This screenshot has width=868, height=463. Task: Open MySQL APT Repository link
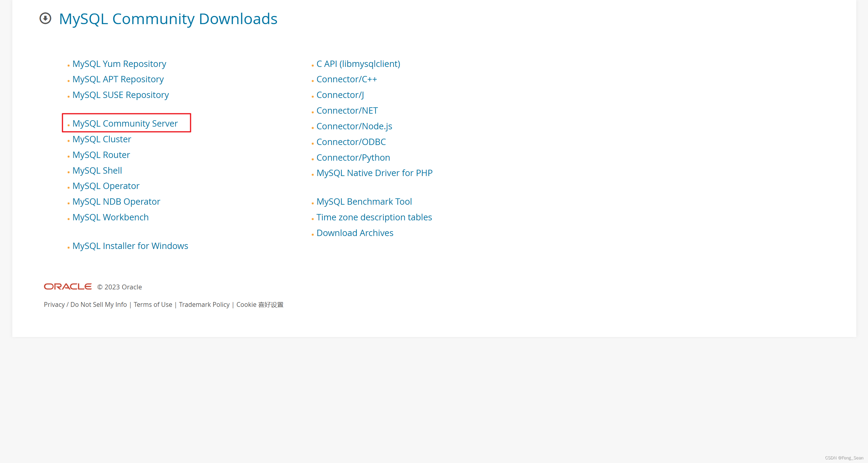pos(118,79)
